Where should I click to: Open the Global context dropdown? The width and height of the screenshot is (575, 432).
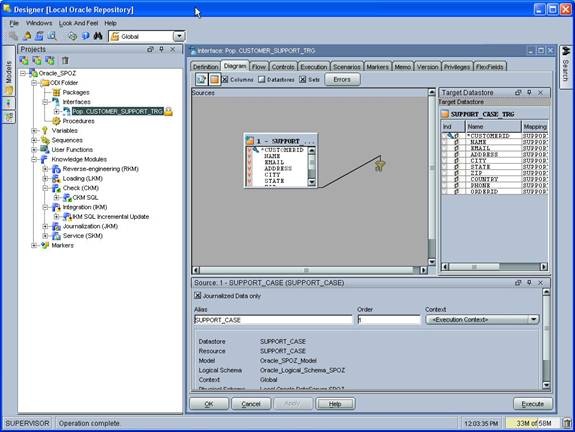pyautogui.click(x=179, y=36)
